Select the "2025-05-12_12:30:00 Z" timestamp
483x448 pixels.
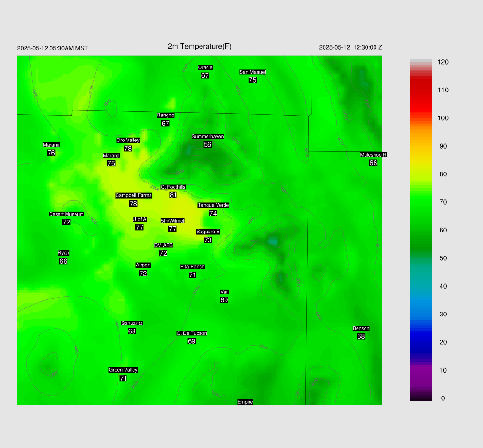coord(350,48)
